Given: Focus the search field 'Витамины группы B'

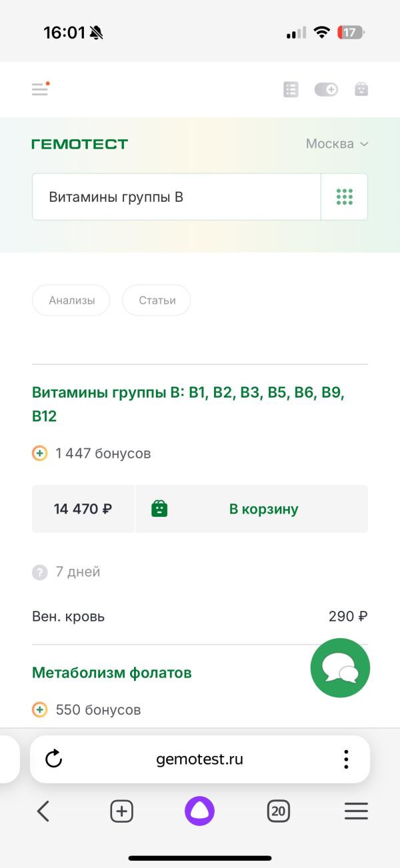Looking at the screenshot, I should [x=176, y=197].
